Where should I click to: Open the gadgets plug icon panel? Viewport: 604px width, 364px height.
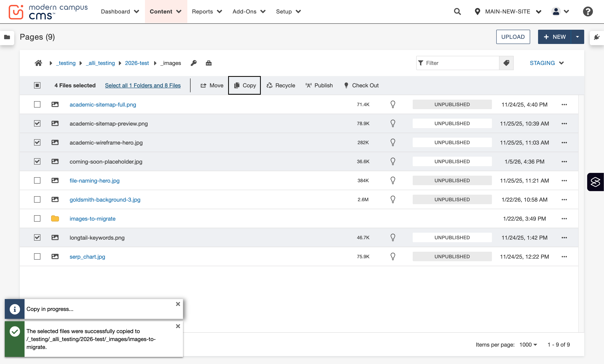[597, 37]
